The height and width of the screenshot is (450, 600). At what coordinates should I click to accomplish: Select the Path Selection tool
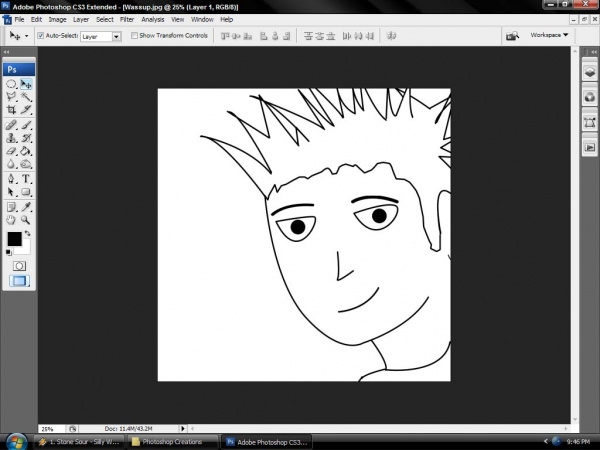(11, 192)
